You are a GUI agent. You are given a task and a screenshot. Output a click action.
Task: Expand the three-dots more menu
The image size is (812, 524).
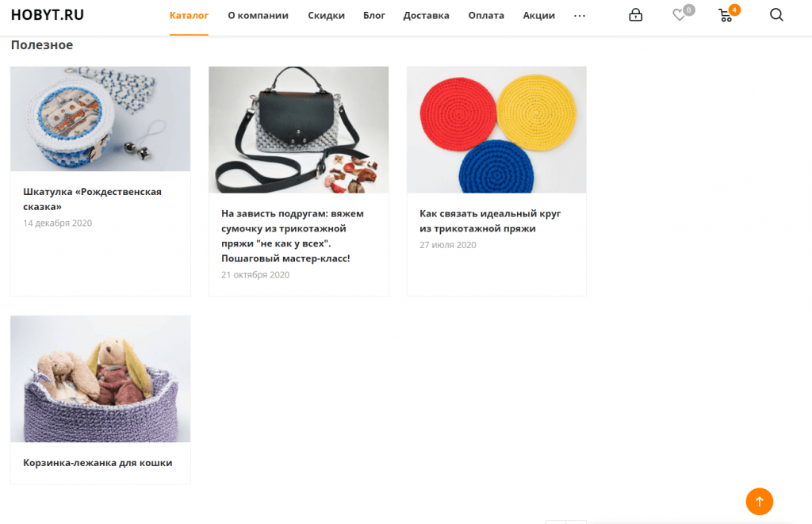click(580, 16)
